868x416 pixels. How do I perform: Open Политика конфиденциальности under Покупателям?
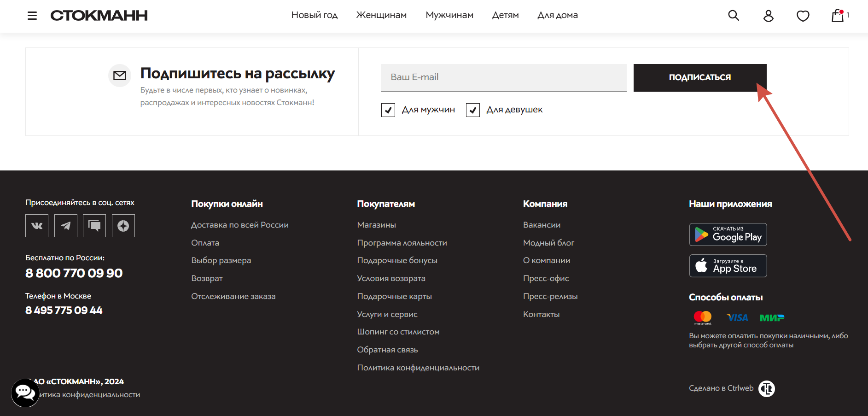(x=418, y=368)
